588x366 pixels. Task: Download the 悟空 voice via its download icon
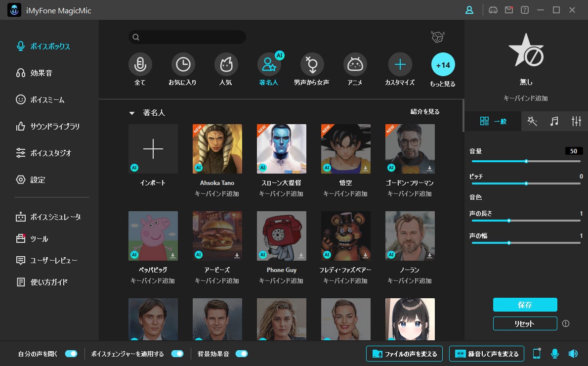[365, 169]
